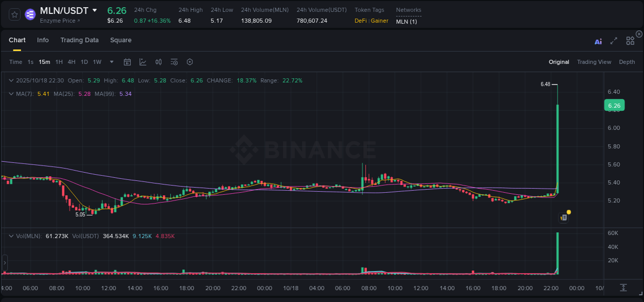This screenshot has height=302, width=644.
Task: Switch to the Trading View chart tab
Action: click(x=594, y=61)
